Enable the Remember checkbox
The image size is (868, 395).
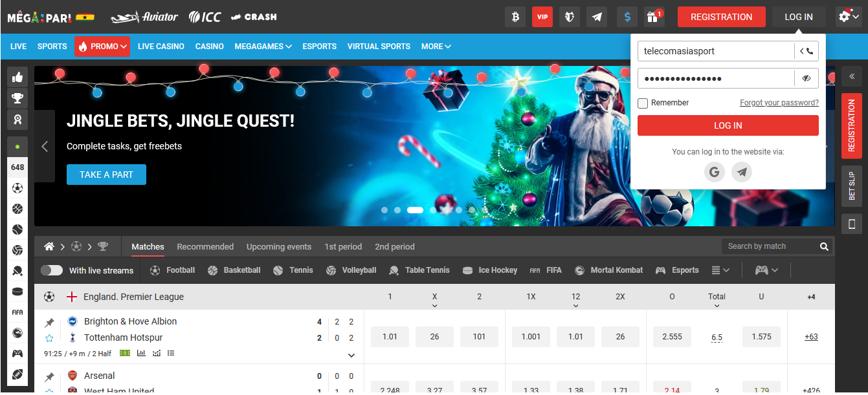643,103
